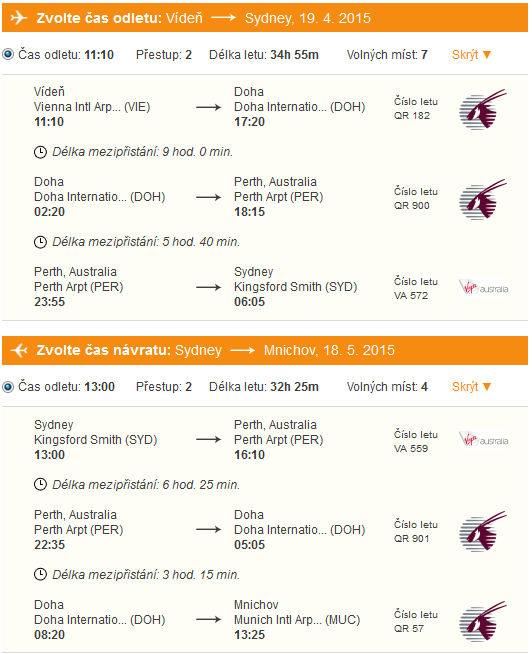Click the Qatar Airways logo for flight QR 57
Viewport: 532px width, 654px height.
483,622
